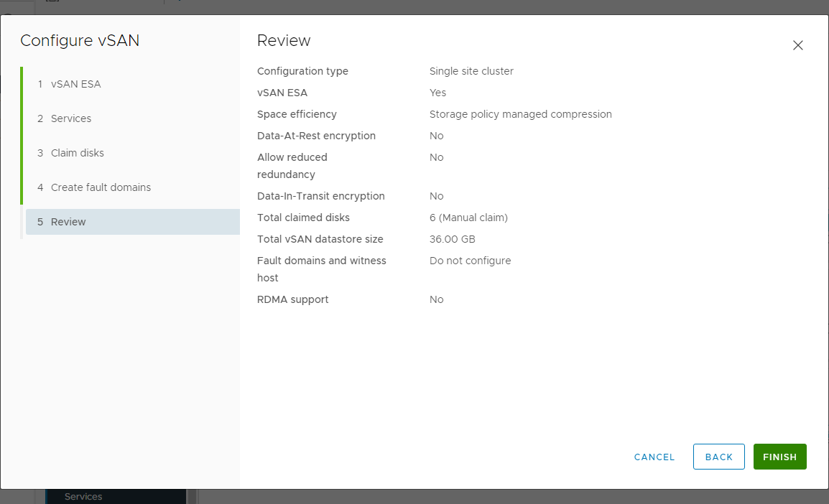Click the Space efficiency compression value
The height and width of the screenshot is (504, 829).
521,114
